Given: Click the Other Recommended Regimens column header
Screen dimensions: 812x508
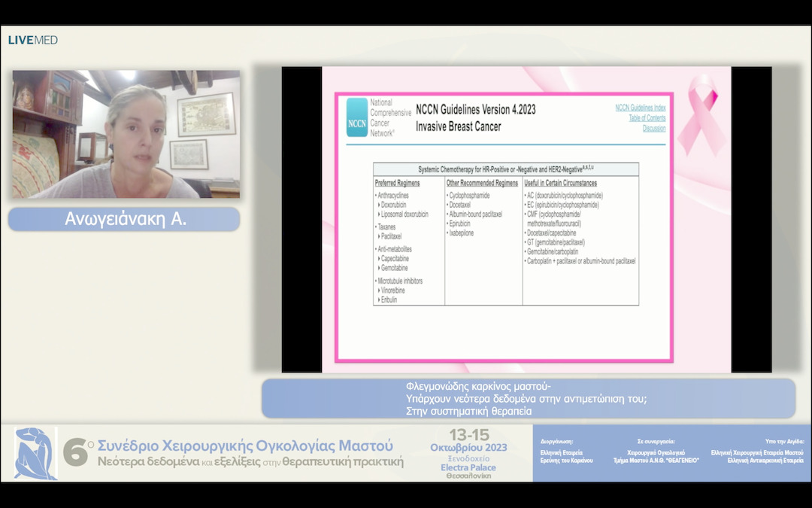Looking at the screenshot, I should coord(482,183).
